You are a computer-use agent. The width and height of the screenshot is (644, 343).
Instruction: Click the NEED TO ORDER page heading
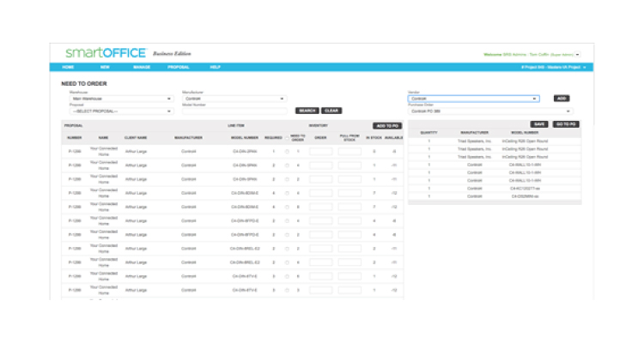coord(84,84)
